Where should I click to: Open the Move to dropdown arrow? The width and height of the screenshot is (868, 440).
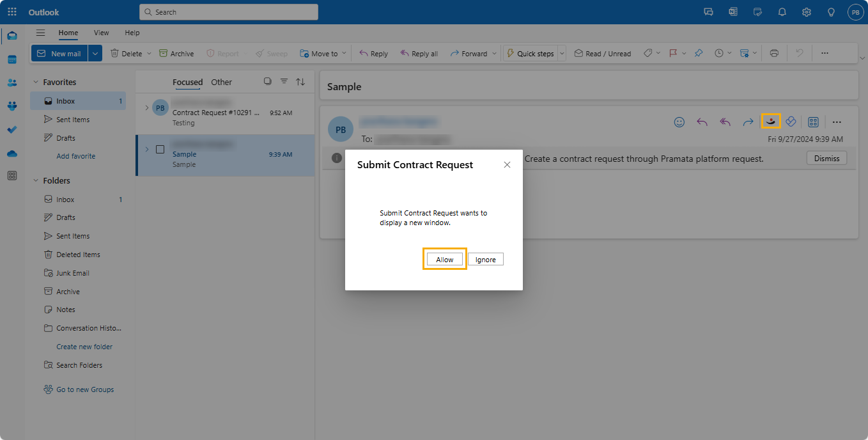pyautogui.click(x=344, y=54)
